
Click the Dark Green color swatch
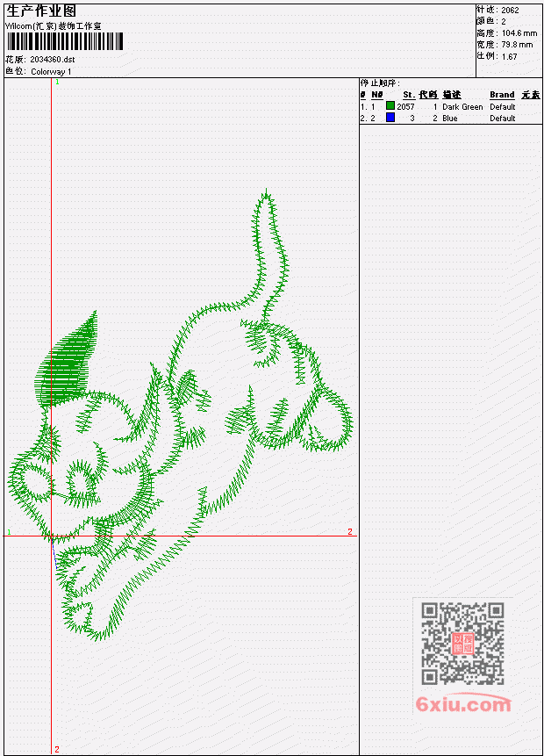pos(390,105)
